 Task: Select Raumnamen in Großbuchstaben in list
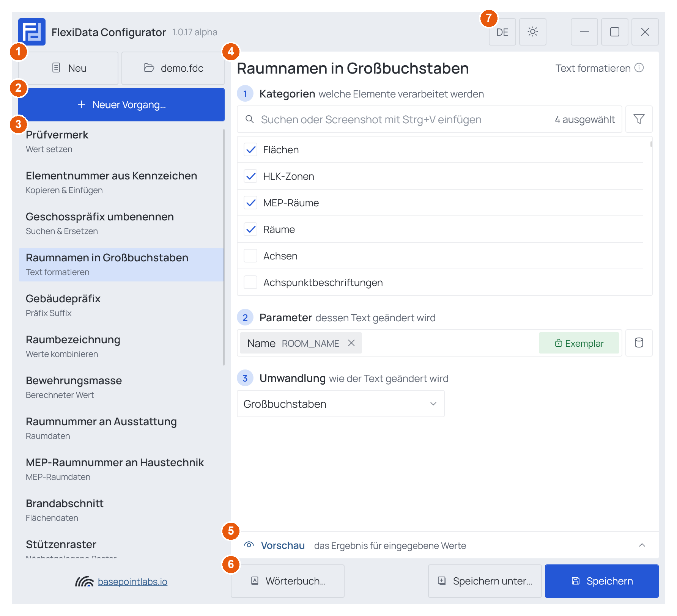click(x=121, y=264)
